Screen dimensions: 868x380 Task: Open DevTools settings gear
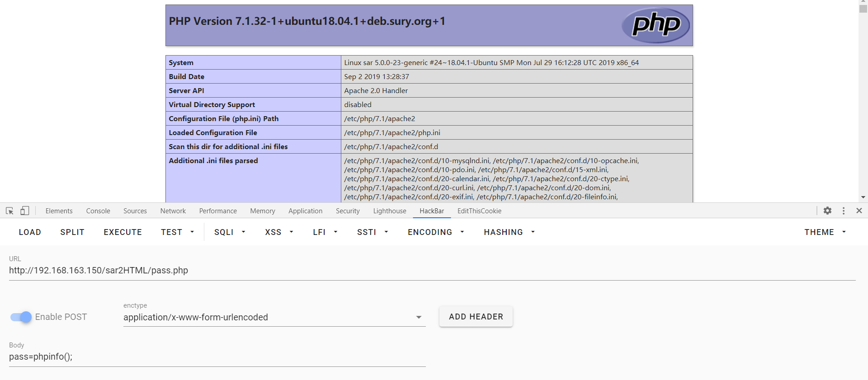tap(827, 211)
